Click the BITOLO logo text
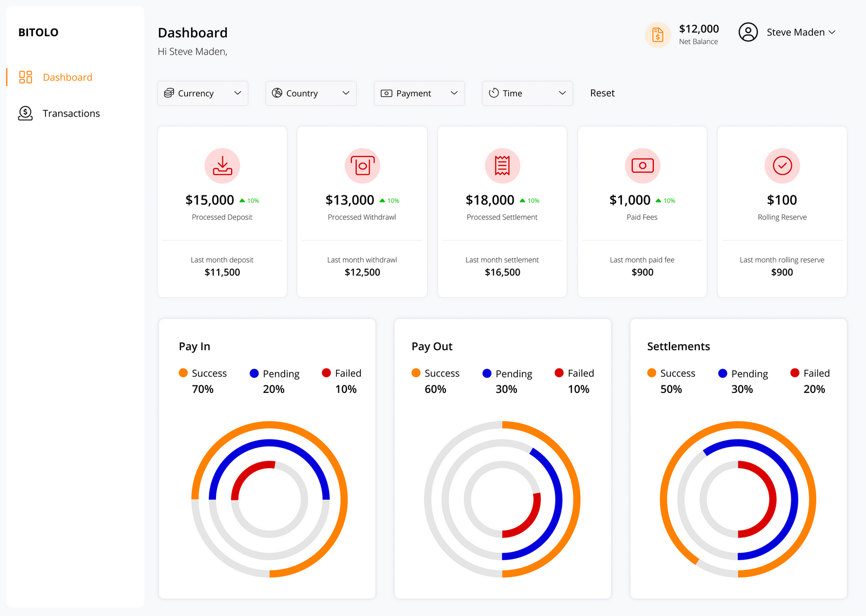The height and width of the screenshot is (616, 866). [x=38, y=32]
